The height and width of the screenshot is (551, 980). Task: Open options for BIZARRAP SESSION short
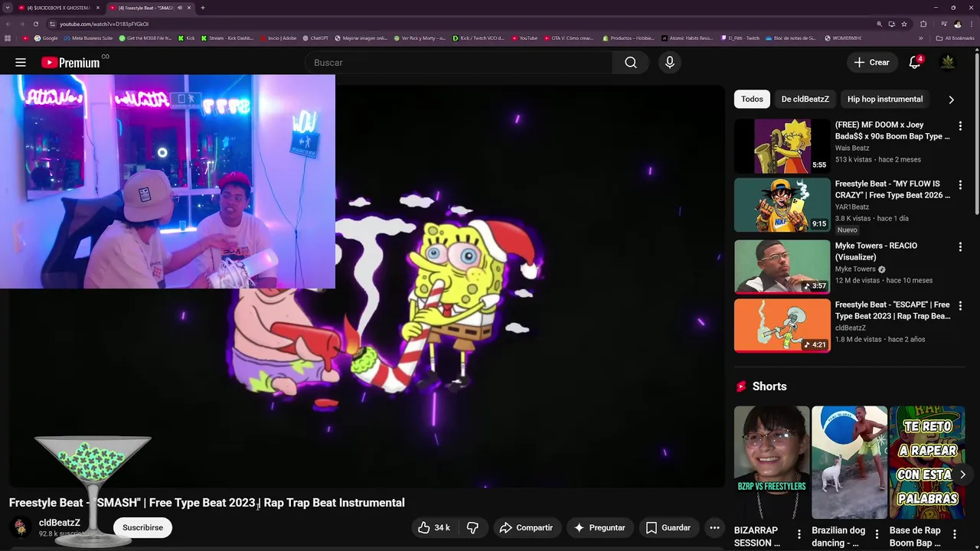799,533
